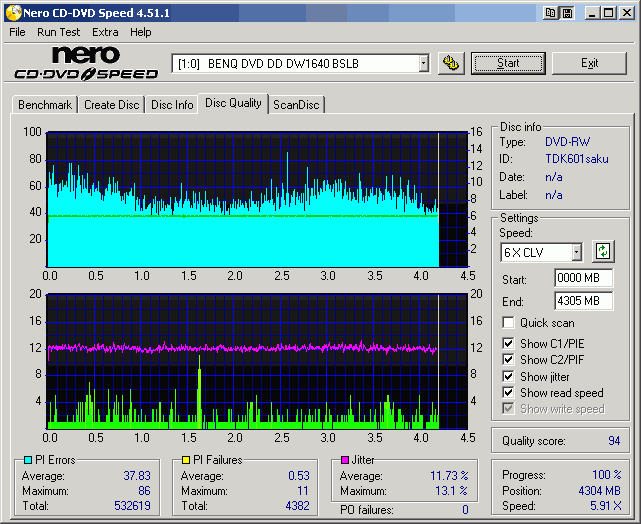Open the options icon next to drive selector
Screen dimensions: 641x524
tap(451, 63)
